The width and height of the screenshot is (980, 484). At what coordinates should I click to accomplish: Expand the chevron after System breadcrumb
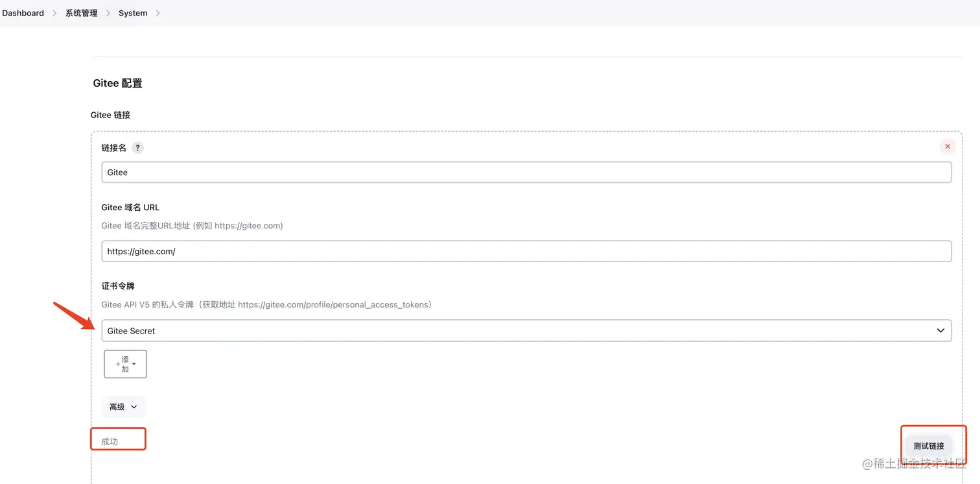click(x=157, y=13)
